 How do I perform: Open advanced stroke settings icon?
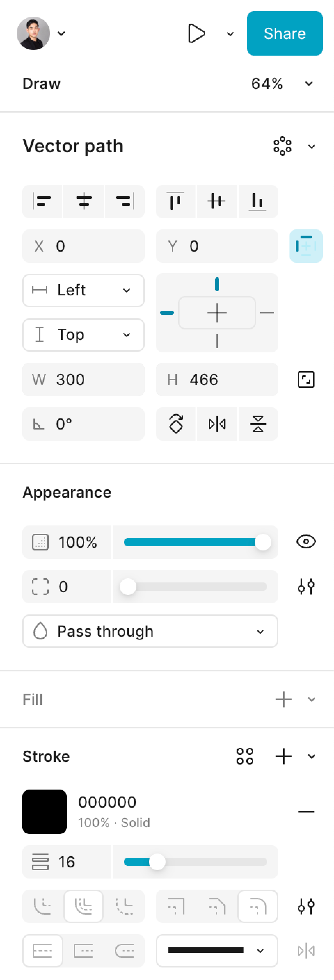coord(306,906)
